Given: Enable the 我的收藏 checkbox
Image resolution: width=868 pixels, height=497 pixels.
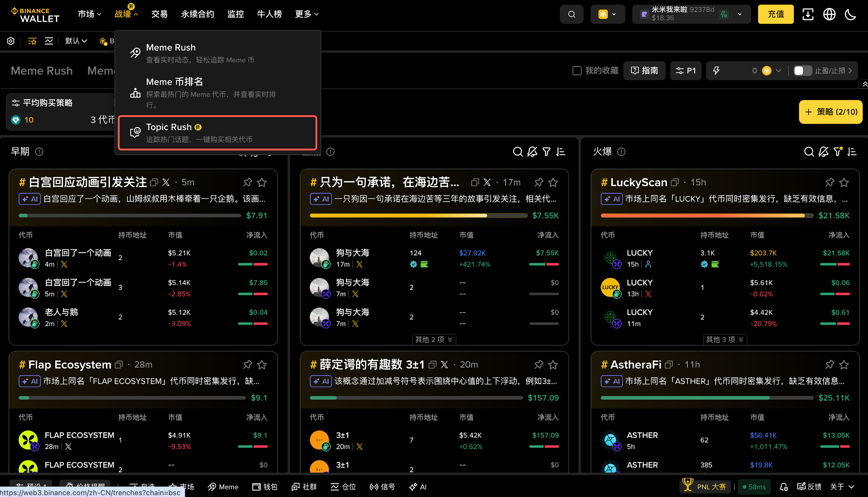Looking at the screenshot, I should (x=577, y=71).
